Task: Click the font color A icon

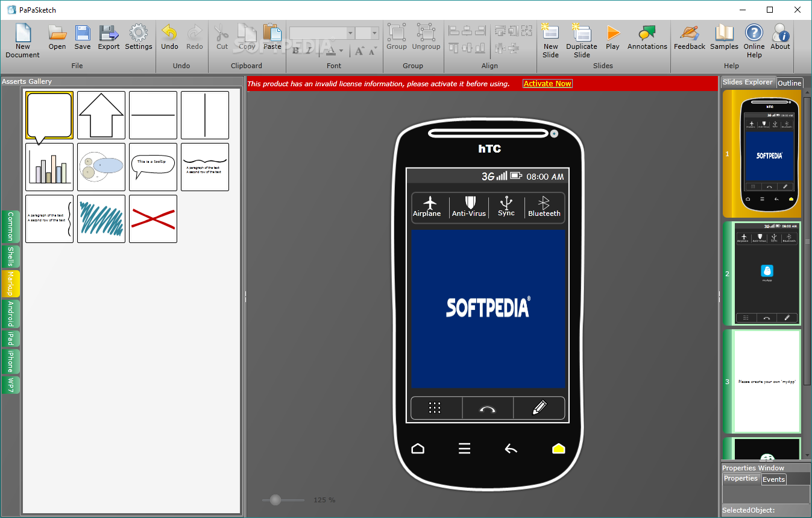Action: 330,51
